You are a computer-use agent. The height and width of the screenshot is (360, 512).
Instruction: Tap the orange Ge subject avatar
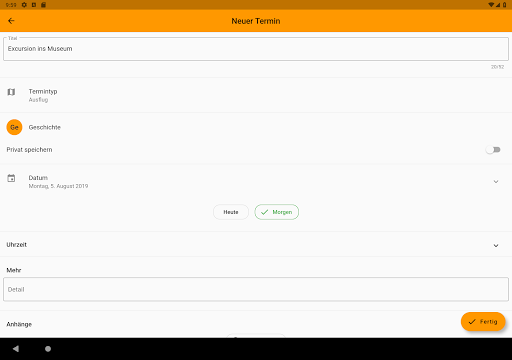(x=14, y=127)
